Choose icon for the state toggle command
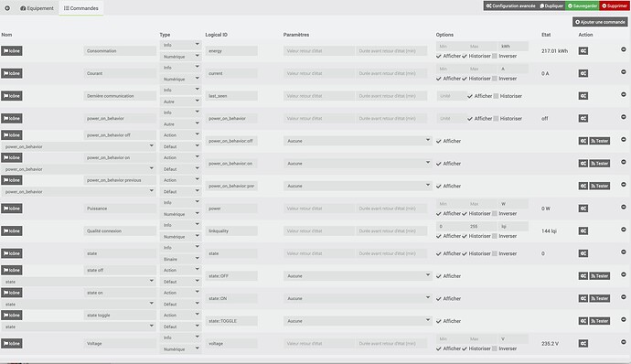 coord(12,316)
